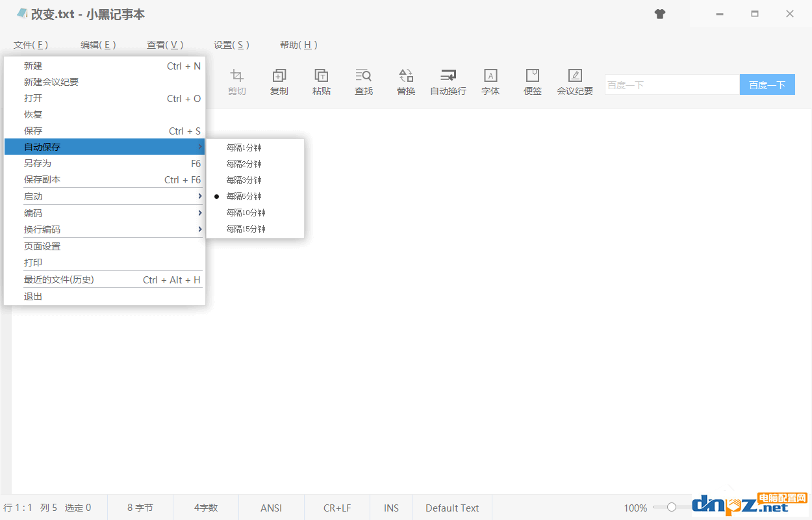Open the skin shirt icon in title bar

click(660, 14)
